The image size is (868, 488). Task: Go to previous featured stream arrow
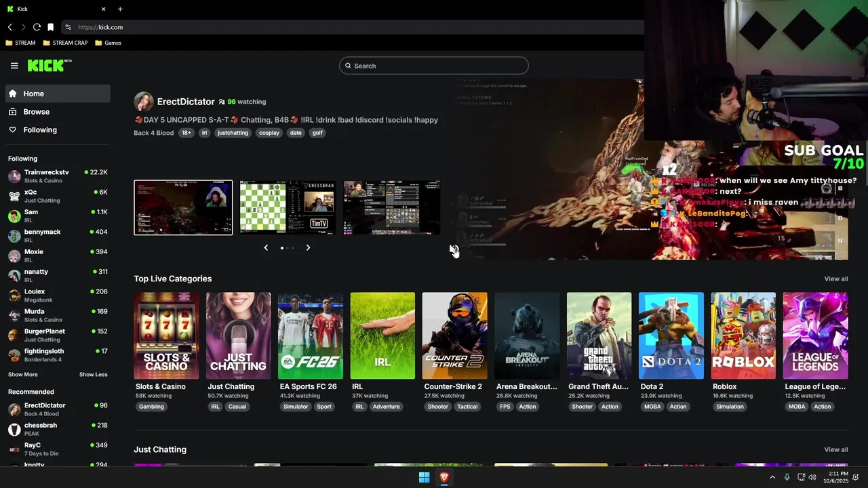click(266, 247)
